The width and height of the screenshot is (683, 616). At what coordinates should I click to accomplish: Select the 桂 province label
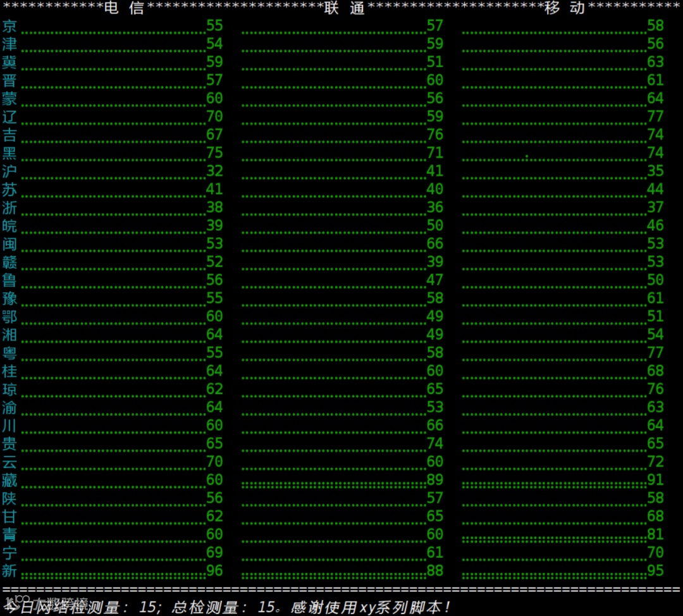(x=9, y=371)
